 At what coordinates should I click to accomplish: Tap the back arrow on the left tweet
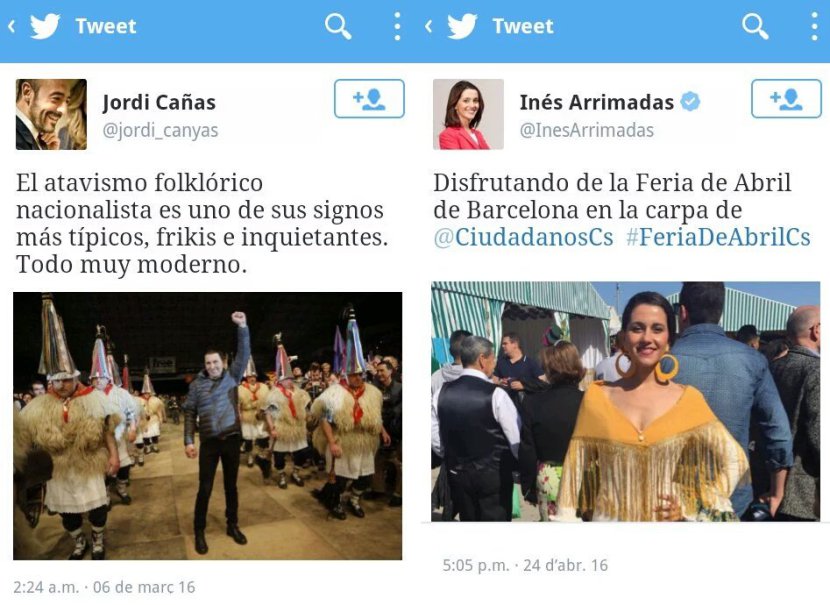point(12,26)
